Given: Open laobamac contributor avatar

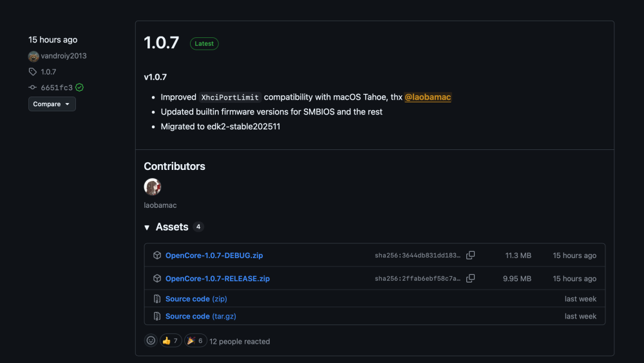Looking at the screenshot, I should (x=153, y=187).
